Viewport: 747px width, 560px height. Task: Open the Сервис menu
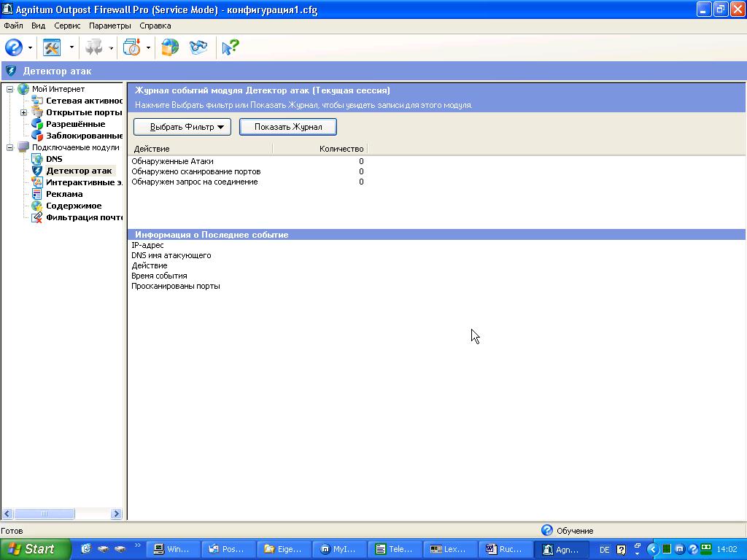point(67,26)
